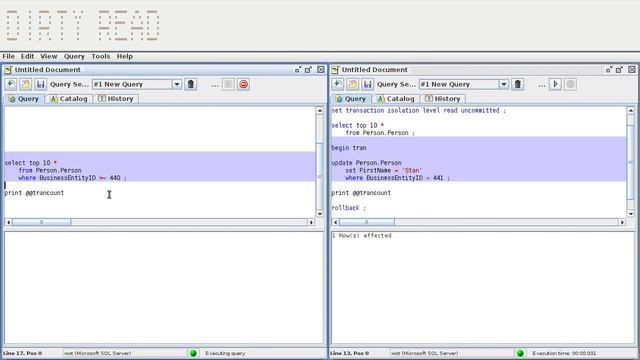Save the left window's document with the floppy icon
This screenshot has height=360, width=640.
pos(40,84)
